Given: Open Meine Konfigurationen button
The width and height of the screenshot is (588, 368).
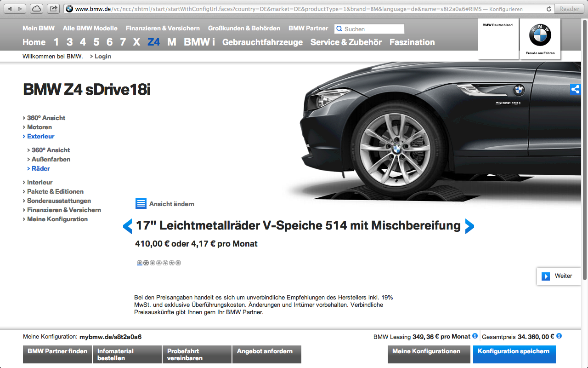Looking at the screenshot, I should point(430,355).
